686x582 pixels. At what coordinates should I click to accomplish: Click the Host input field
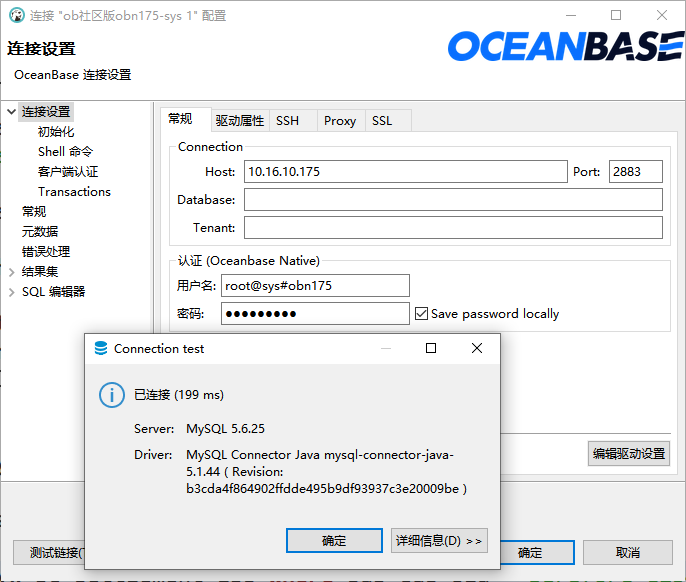tap(405, 172)
